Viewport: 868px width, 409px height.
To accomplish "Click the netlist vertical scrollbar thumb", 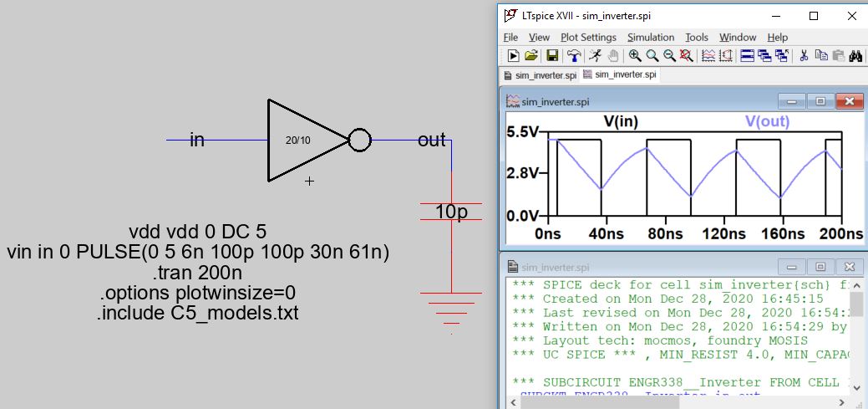I will 855,304.
